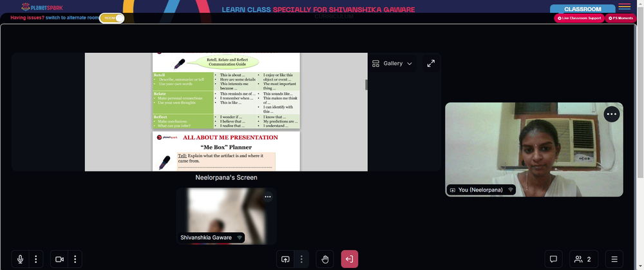
Task: Toggle the alternate ROOM switch
Action: tap(111, 18)
